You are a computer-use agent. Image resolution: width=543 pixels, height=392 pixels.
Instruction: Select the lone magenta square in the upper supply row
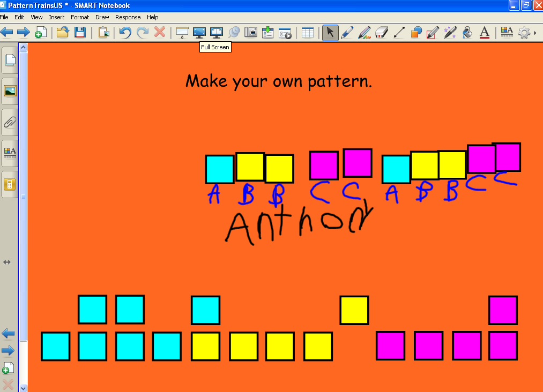point(503,310)
